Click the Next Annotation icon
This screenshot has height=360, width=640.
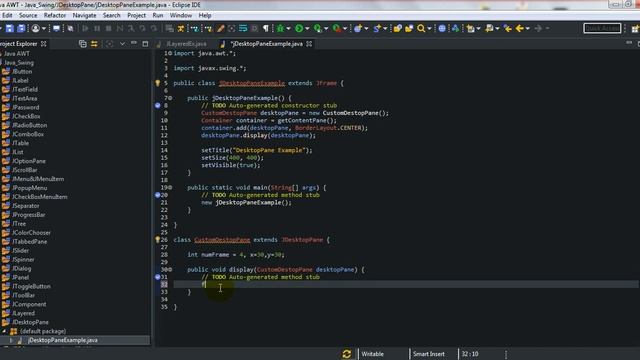click(470, 28)
